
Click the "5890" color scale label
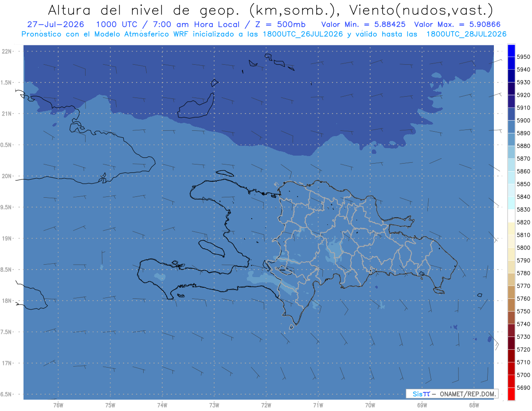coord(524,133)
